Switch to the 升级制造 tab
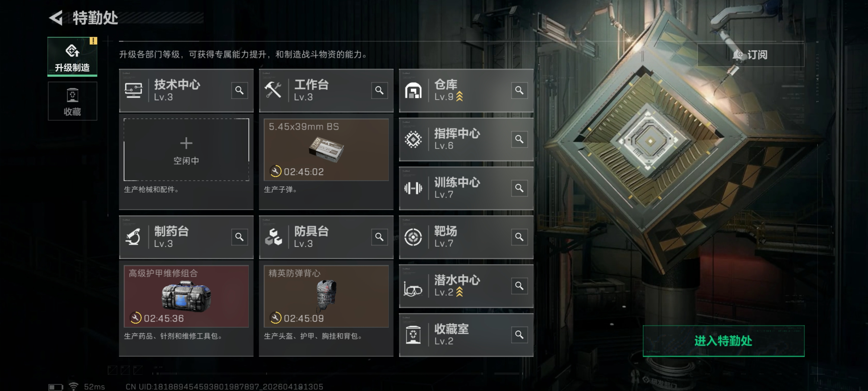This screenshot has width=868, height=391. 72,57
